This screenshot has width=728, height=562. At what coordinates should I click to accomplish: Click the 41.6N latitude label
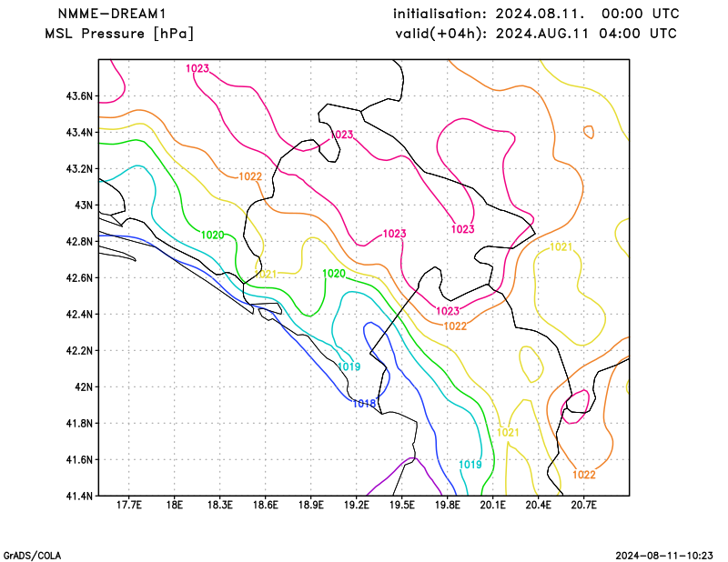(79, 460)
